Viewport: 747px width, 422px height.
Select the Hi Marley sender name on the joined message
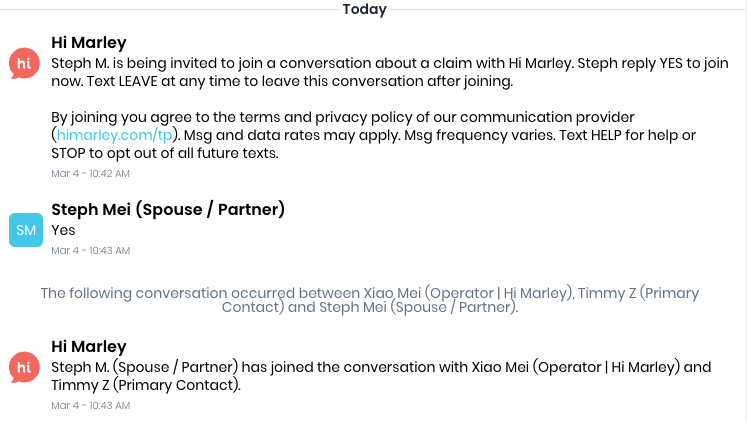click(x=89, y=346)
